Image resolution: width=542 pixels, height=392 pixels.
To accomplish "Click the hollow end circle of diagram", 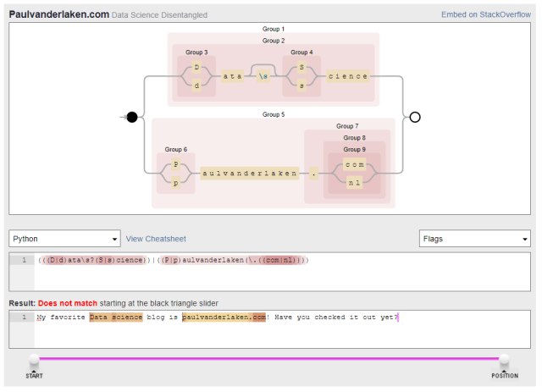I will click(x=415, y=117).
